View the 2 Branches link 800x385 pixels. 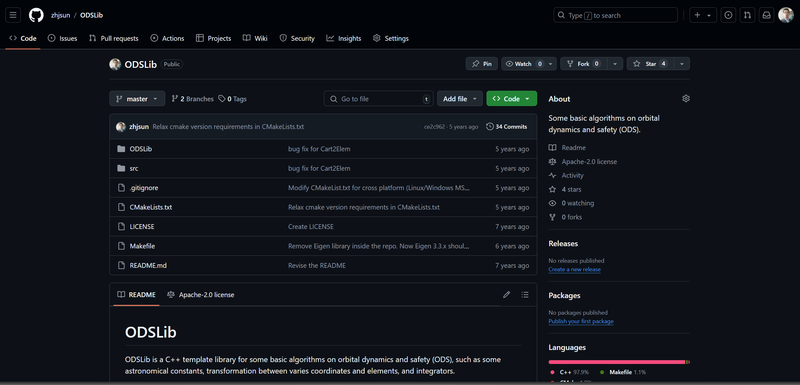point(192,99)
